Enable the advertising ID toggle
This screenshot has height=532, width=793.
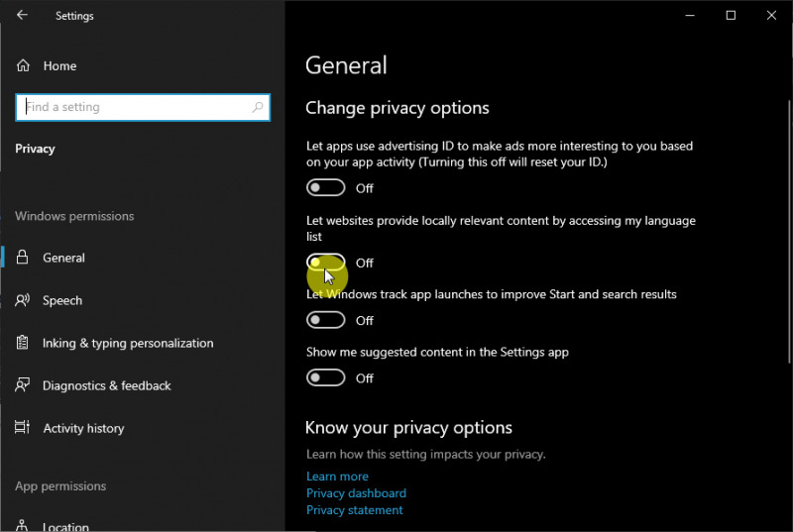tap(326, 187)
